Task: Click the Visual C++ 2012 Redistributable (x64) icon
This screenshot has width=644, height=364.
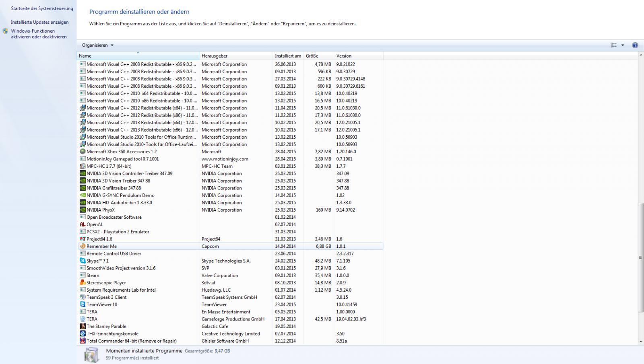Action: pyautogui.click(x=83, y=108)
